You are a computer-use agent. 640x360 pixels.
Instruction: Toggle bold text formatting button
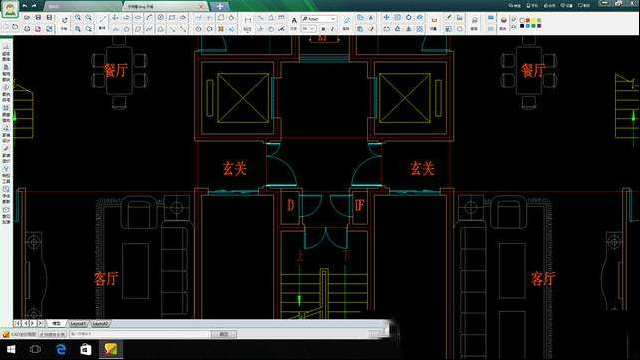point(323,29)
